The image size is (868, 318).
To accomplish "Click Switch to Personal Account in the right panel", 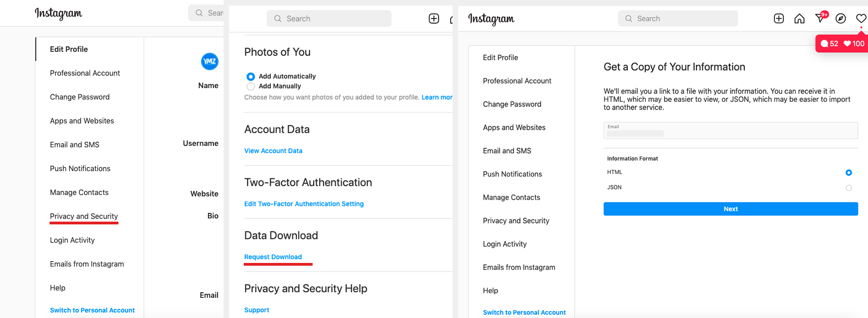I will (524, 312).
